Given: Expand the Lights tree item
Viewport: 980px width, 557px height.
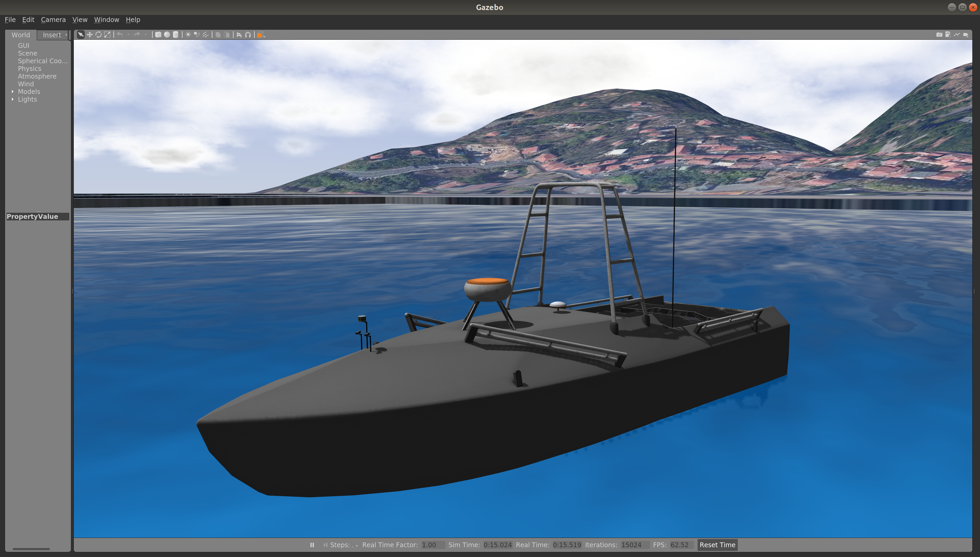Looking at the screenshot, I should pos(13,99).
